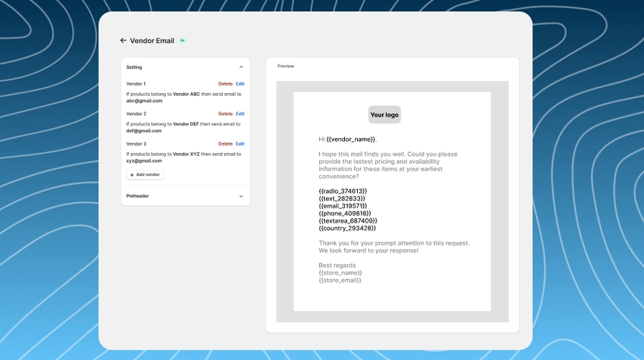
Task: Click the {{store_email}} signature variable
Action: coord(340,280)
